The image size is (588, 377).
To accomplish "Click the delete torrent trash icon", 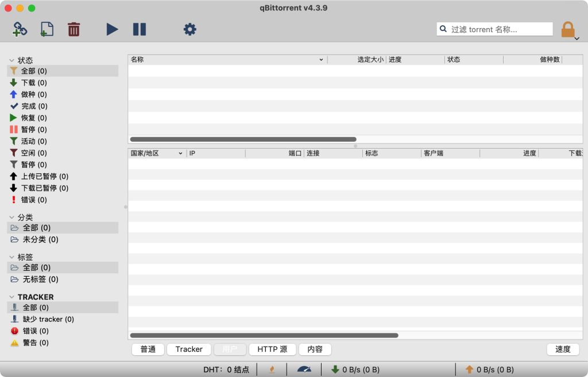I will [x=73, y=29].
